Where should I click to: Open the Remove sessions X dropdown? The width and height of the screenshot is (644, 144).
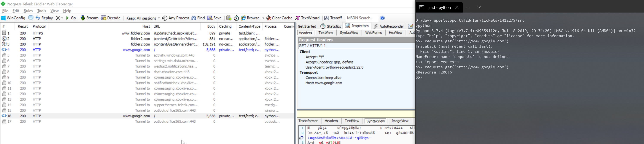click(x=59, y=18)
